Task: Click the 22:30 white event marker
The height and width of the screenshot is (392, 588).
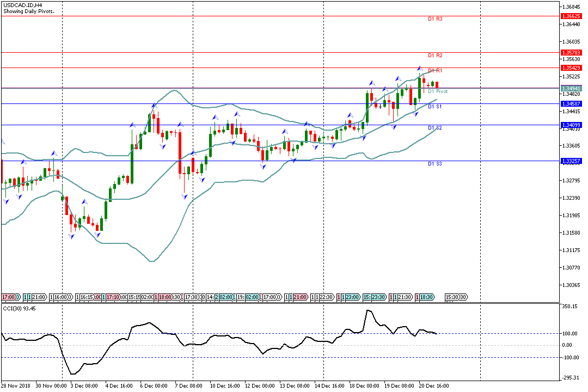Action: point(326,297)
